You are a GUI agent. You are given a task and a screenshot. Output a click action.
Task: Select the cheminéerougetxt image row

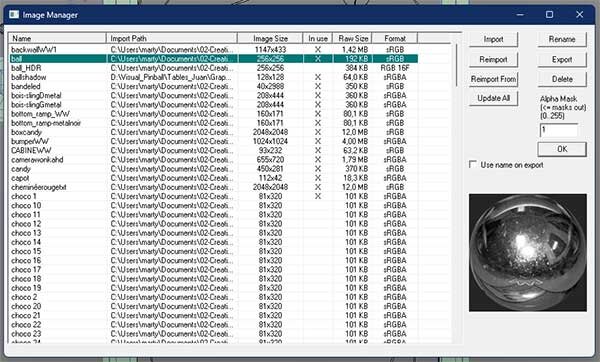213,187
